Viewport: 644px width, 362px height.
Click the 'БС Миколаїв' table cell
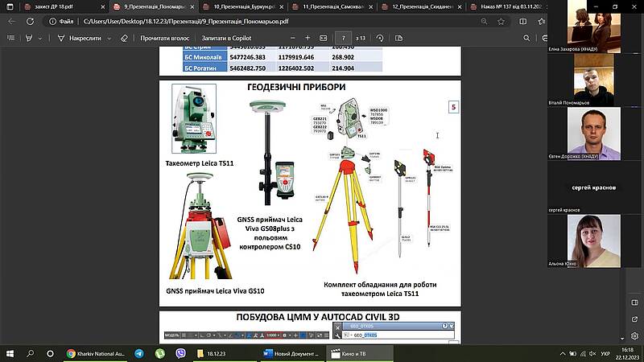tap(205, 57)
